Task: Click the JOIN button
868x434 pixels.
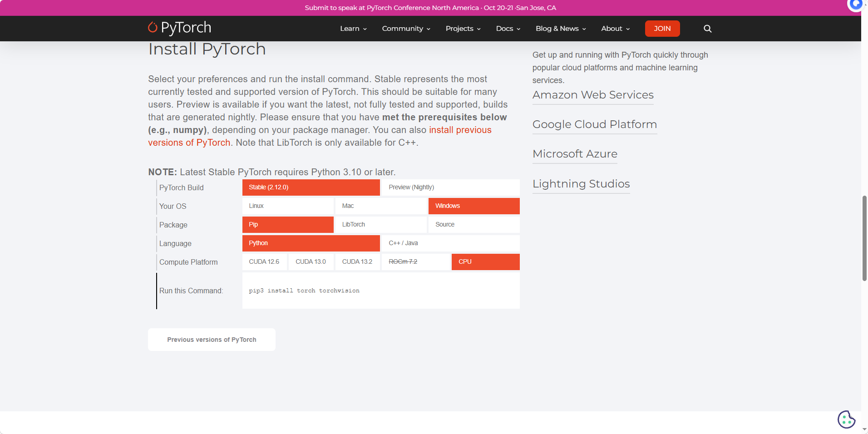Action: (x=662, y=29)
